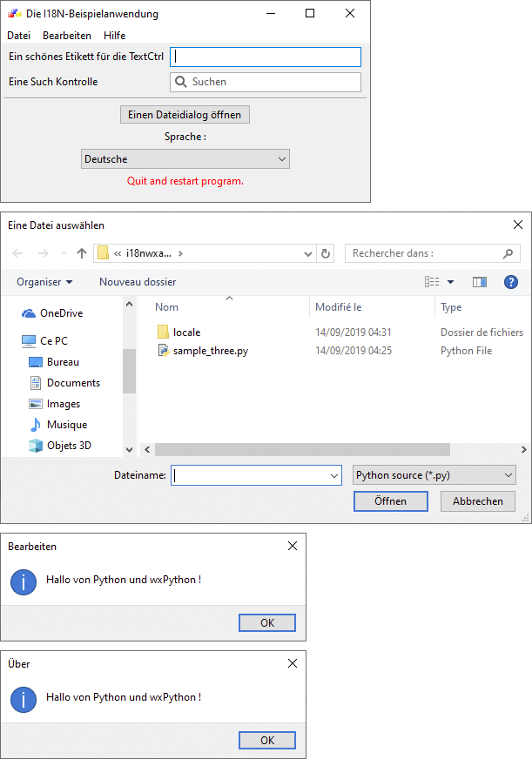This screenshot has width=532, height=759.
Task: Expand the Deutsche language dropdown
Action: 185,159
